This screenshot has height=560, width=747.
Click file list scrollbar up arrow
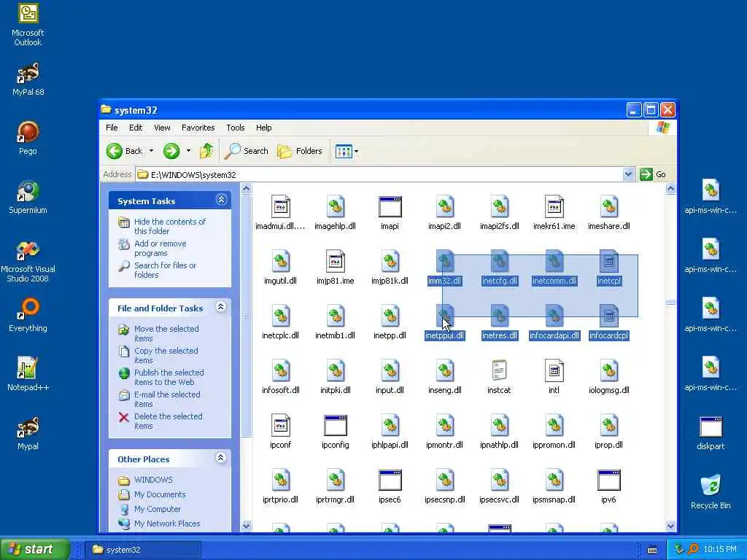[670, 189]
